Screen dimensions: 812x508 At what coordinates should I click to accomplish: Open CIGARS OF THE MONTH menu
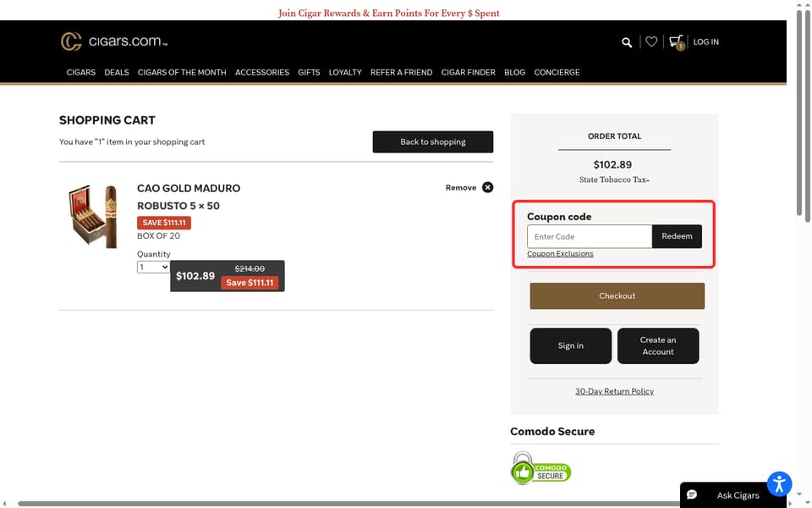click(x=182, y=73)
